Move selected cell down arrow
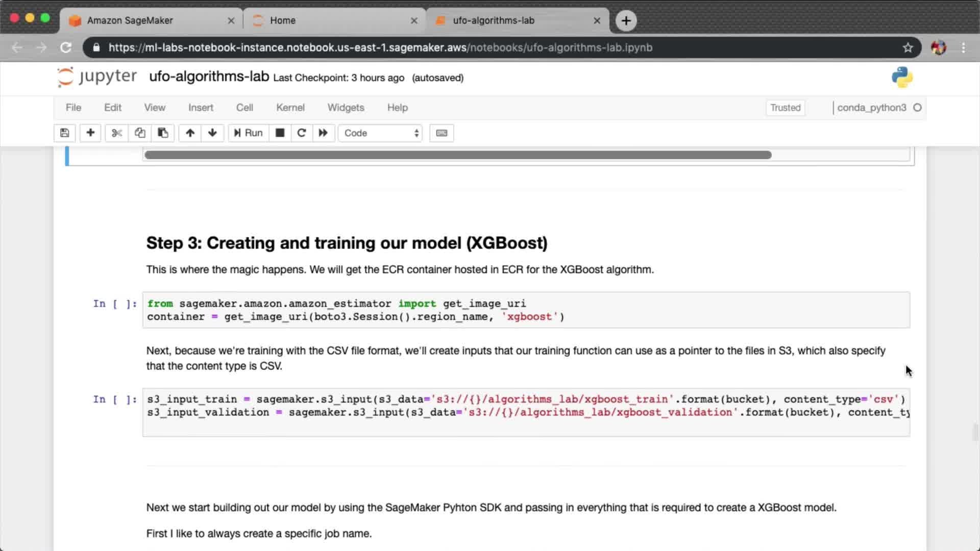 (x=212, y=133)
